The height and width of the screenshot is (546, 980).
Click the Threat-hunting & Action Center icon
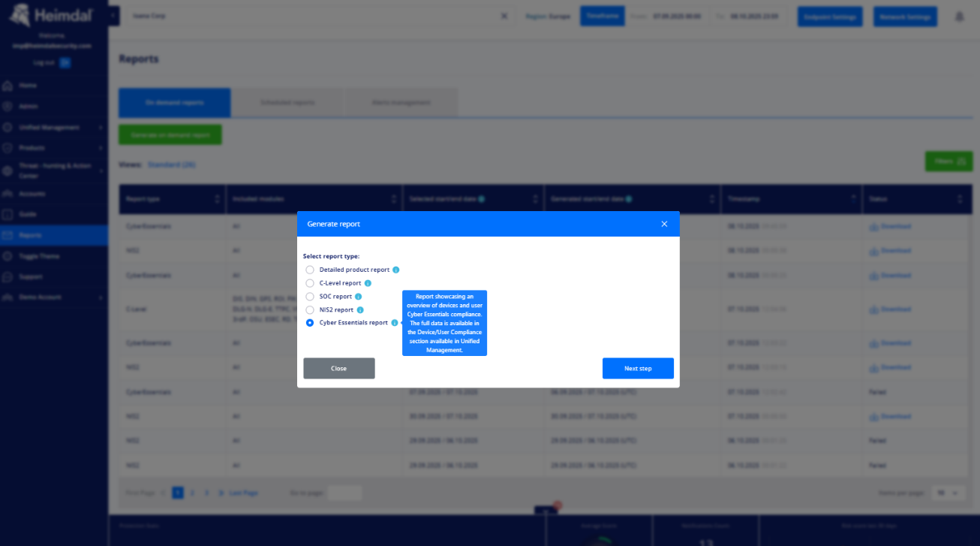(8, 170)
